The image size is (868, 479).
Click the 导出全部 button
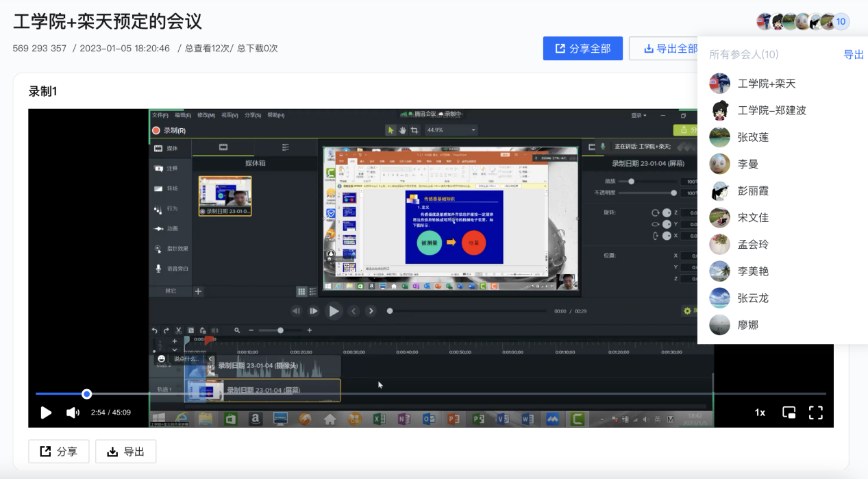click(x=664, y=49)
